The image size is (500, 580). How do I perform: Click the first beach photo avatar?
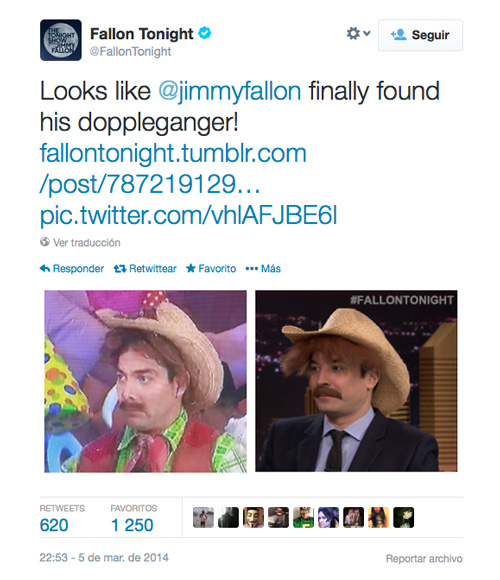pyautogui.click(x=203, y=517)
